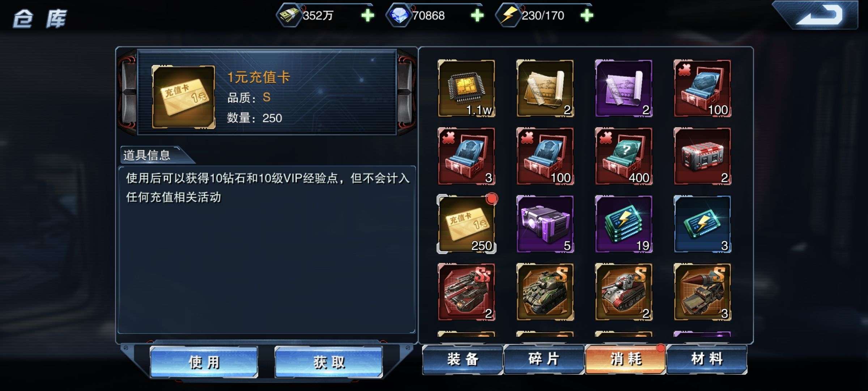Select the gold chip item showing 1.1w
Viewport: 868px width, 391px height.
pyautogui.click(x=466, y=88)
